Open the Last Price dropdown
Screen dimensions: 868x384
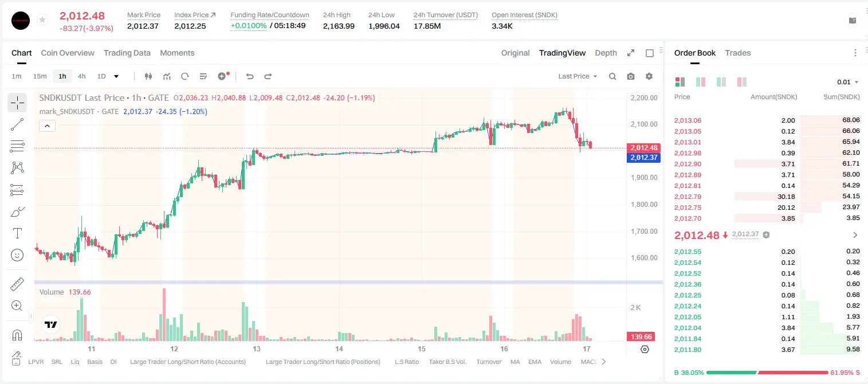click(x=578, y=76)
